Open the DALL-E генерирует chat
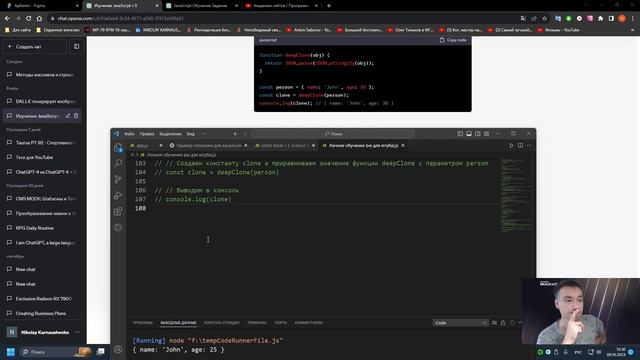 42,101
